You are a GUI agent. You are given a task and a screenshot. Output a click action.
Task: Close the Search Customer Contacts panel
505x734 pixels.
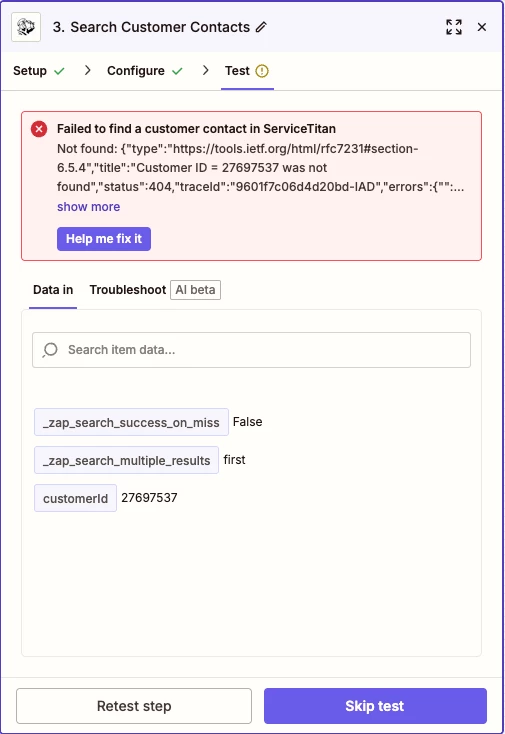point(482,27)
